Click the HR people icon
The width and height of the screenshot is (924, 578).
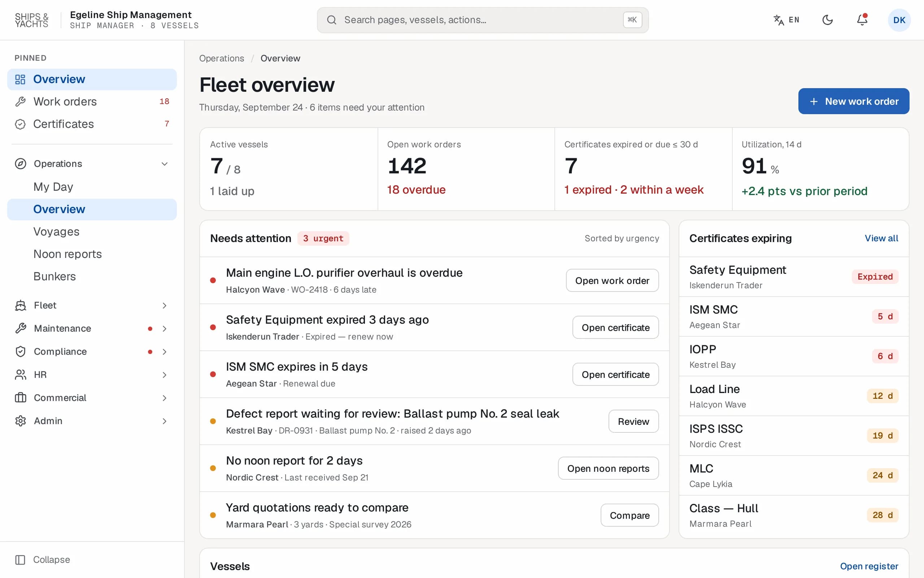pyautogui.click(x=20, y=375)
